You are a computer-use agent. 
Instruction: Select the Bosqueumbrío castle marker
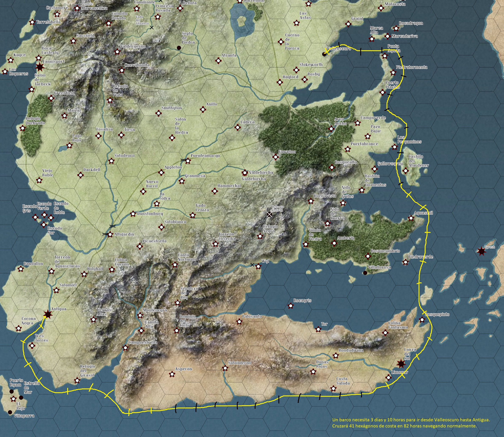point(368,256)
